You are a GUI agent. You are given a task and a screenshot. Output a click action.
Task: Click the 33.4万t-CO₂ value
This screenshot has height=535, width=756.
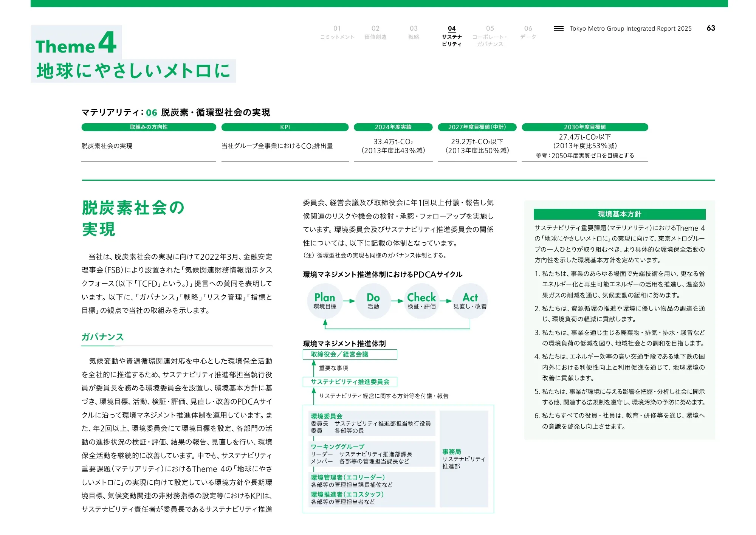pos(393,141)
